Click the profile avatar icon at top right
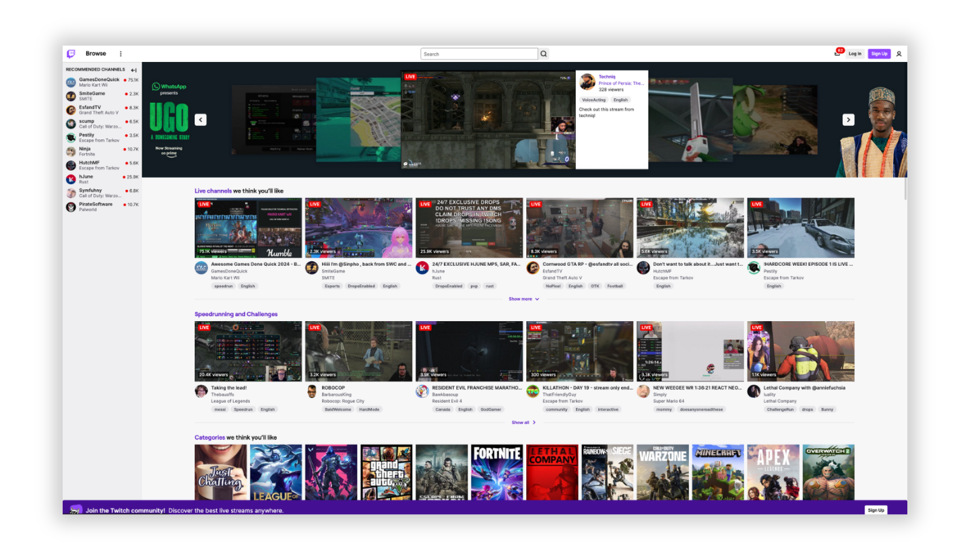The width and height of the screenshot is (970, 560). (x=899, y=53)
